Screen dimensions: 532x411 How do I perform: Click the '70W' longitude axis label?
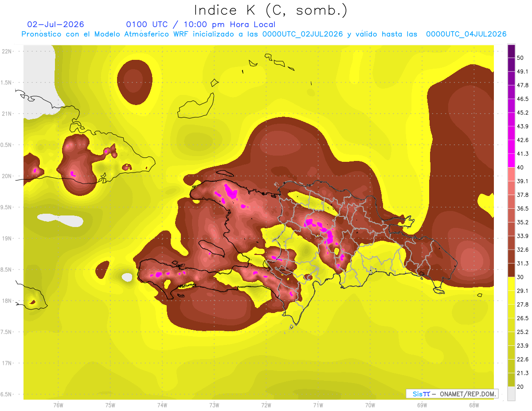(x=370, y=405)
